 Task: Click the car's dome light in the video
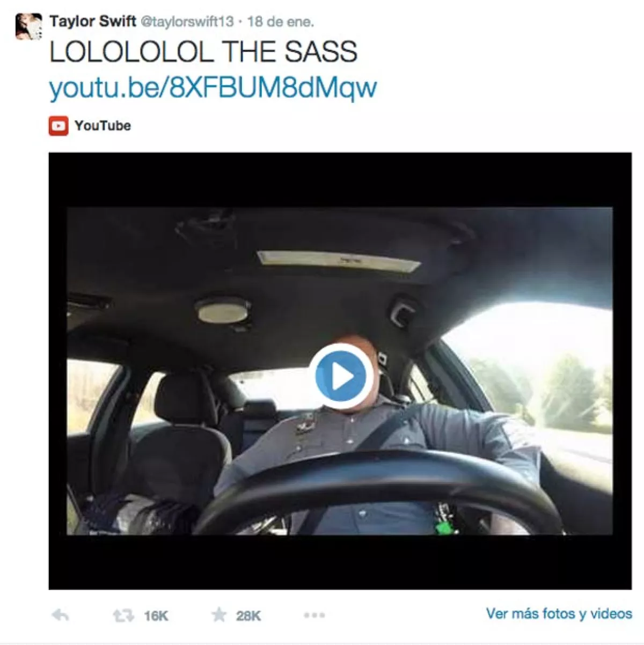223,310
